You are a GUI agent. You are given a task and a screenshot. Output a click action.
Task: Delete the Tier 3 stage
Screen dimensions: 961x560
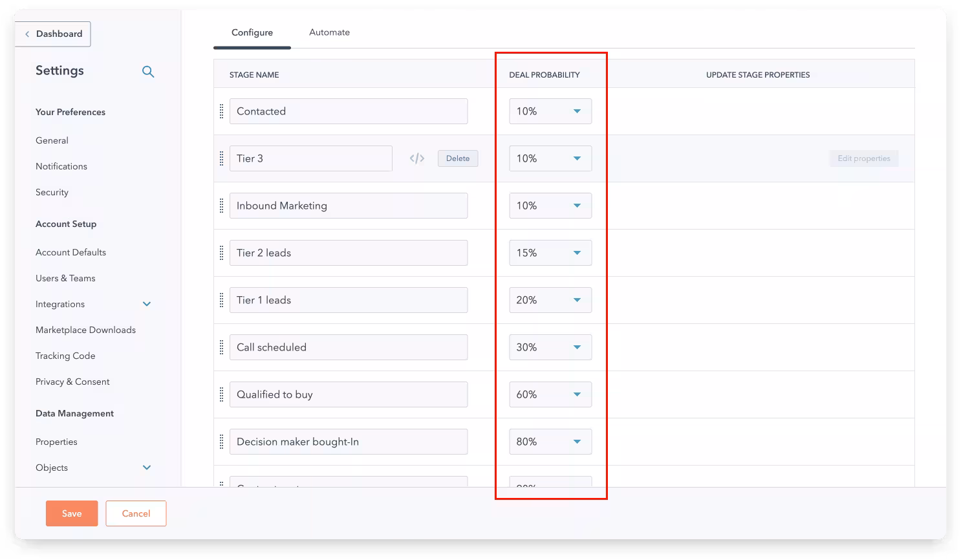click(458, 158)
